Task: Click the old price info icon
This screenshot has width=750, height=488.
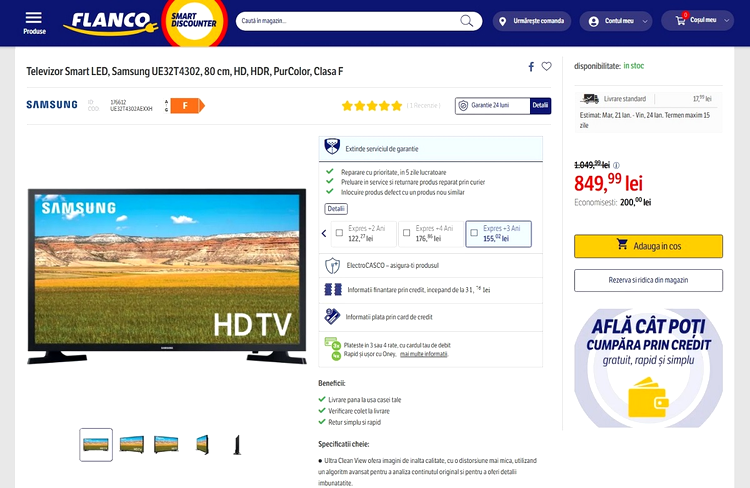Action: pos(617,166)
